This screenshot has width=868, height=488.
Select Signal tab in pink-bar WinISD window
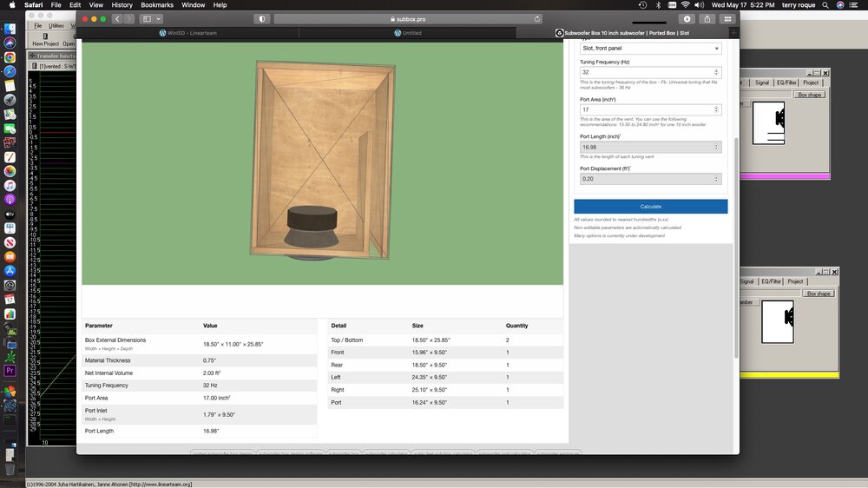pyautogui.click(x=762, y=82)
